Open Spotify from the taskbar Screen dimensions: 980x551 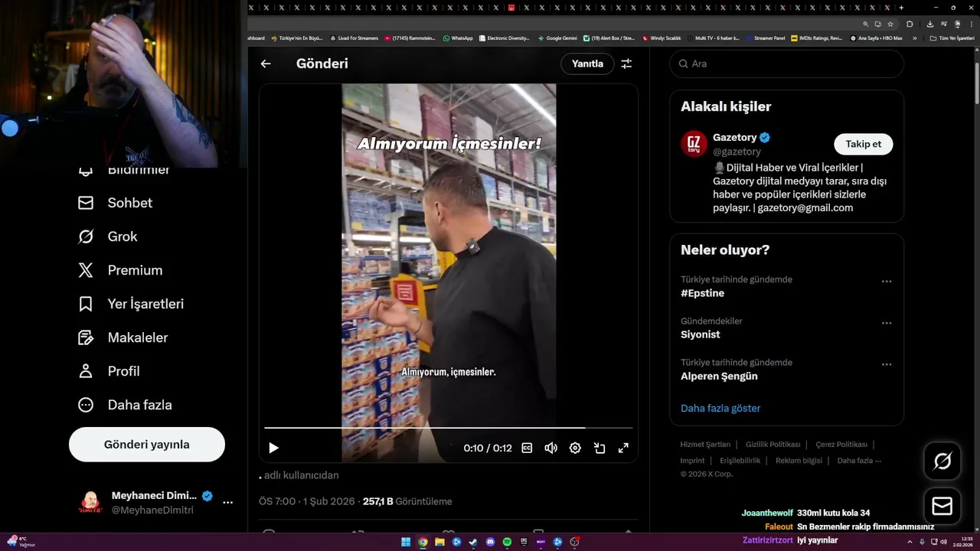(x=508, y=543)
